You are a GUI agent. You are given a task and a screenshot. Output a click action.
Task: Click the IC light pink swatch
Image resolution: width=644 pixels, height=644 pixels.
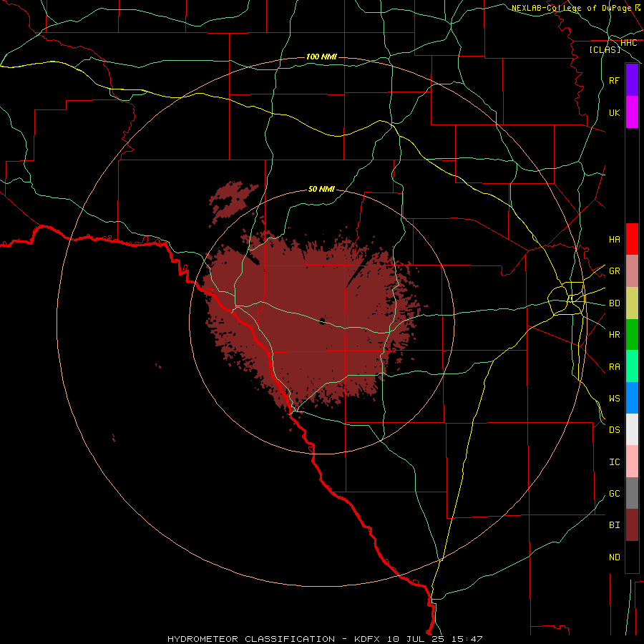[x=632, y=462]
